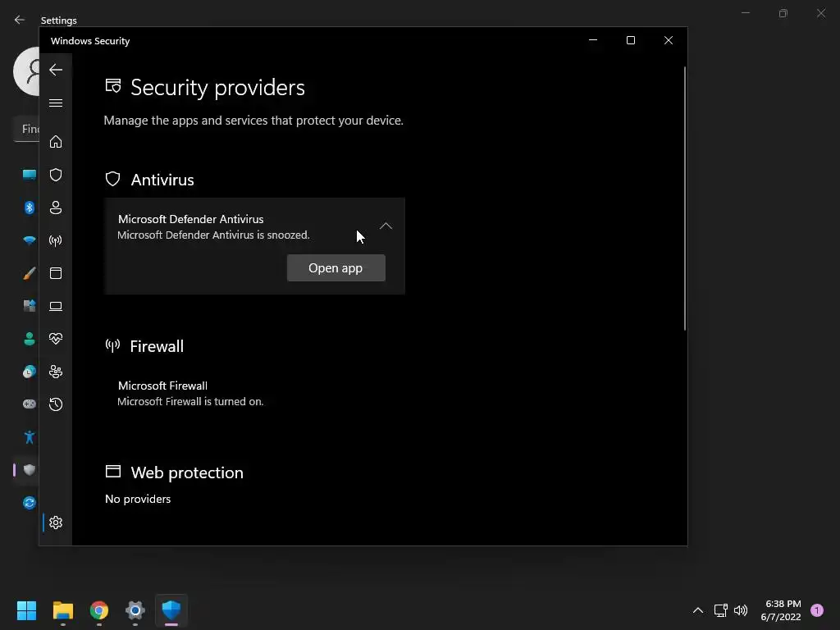Open Bluetooth & devices in Settings sidebar
The height and width of the screenshot is (630, 840).
click(x=29, y=208)
